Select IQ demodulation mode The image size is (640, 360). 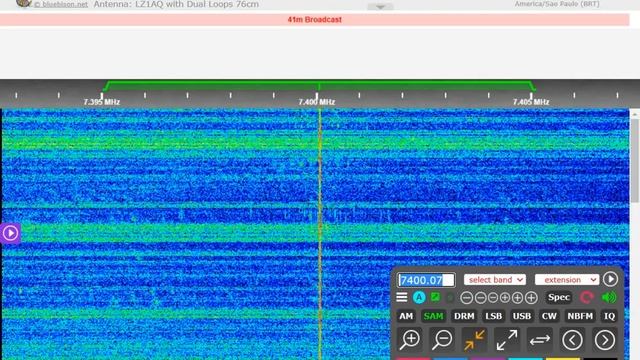609,316
